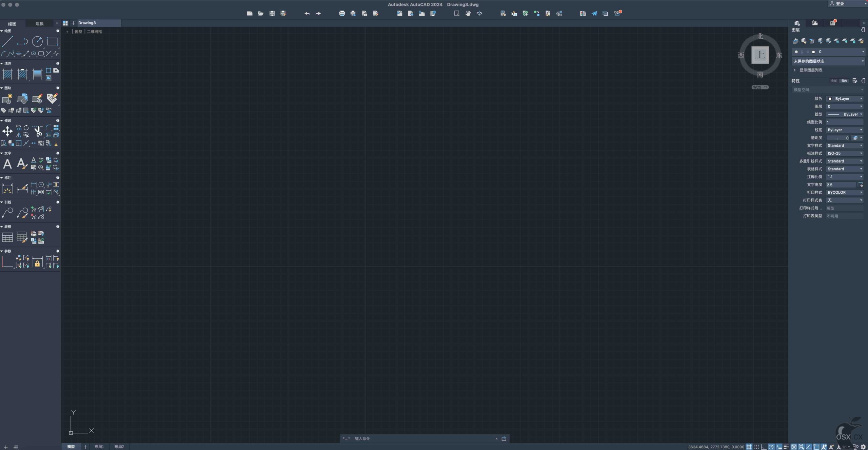Select the Trim scissors tool

[x=37, y=131]
